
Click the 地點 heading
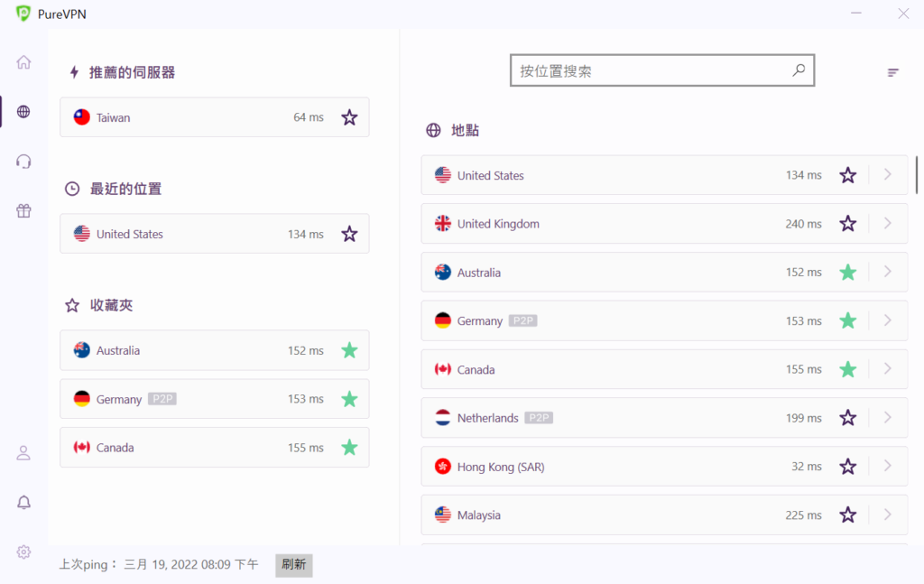pos(465,130)
